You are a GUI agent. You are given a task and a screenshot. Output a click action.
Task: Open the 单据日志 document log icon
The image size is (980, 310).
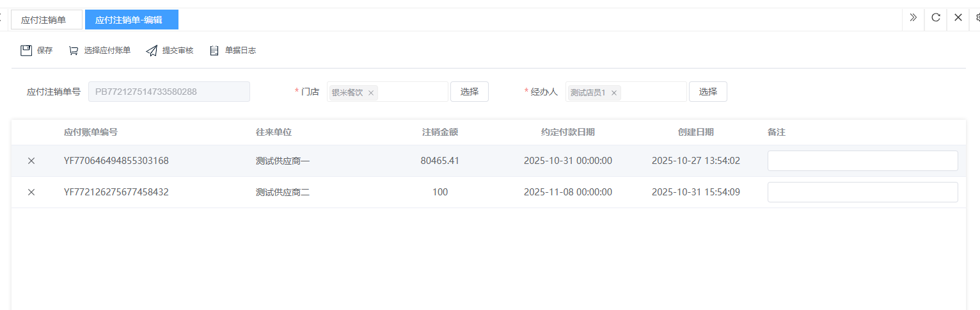tap(214, 51)
